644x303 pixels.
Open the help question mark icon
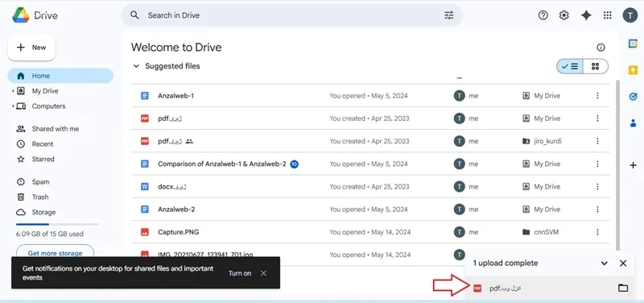[543, 15]
